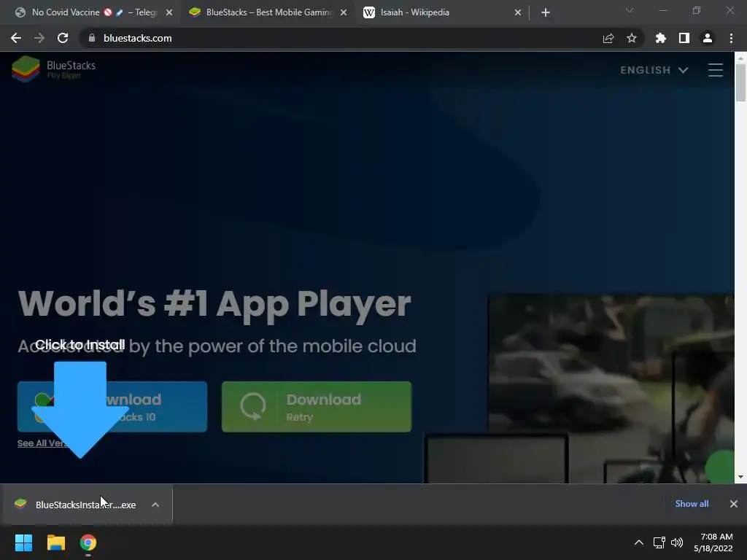Screen dimensions: 747x560
Task: Open the ENGLISH language dropdown
Action: pyautogui.click(x=654, y=70)
